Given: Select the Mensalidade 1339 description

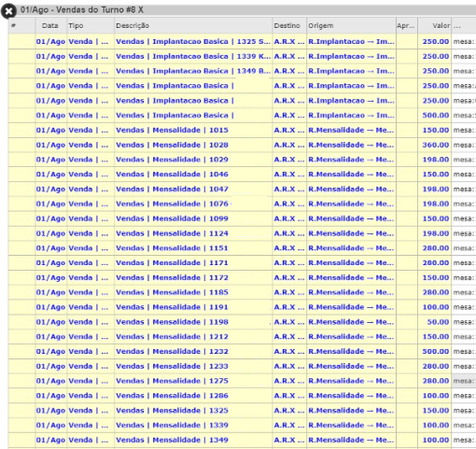Looking at the screenshot, I should [172, 425].
